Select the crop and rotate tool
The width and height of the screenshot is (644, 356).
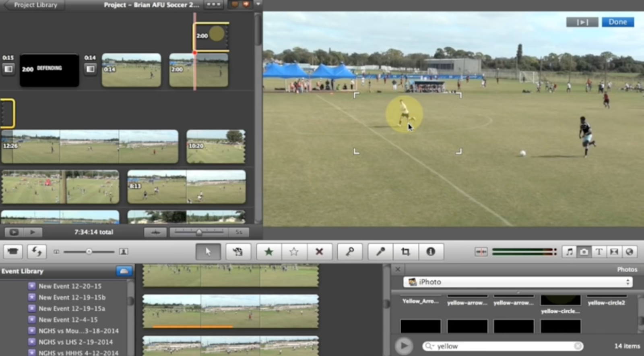pos(406,252)
